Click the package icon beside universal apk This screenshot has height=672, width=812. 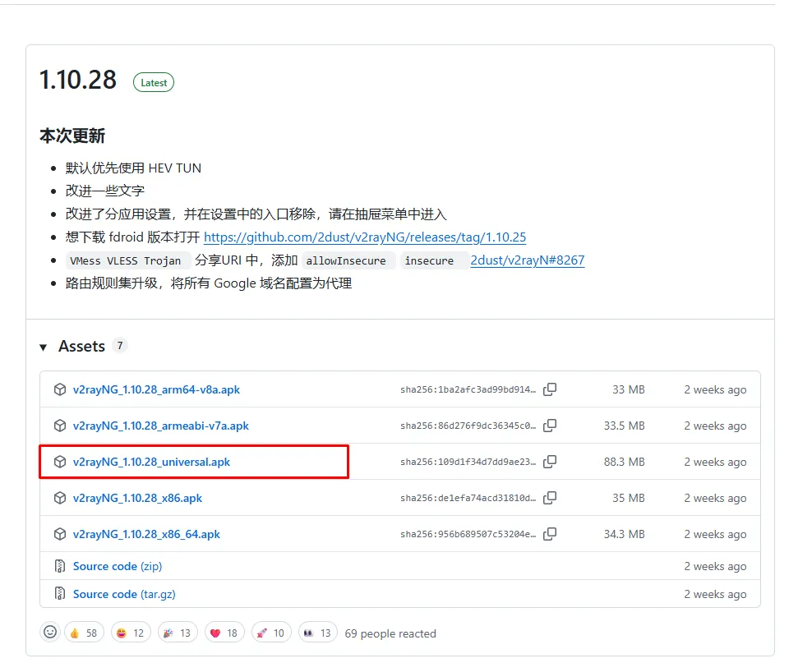click(60, 462)
